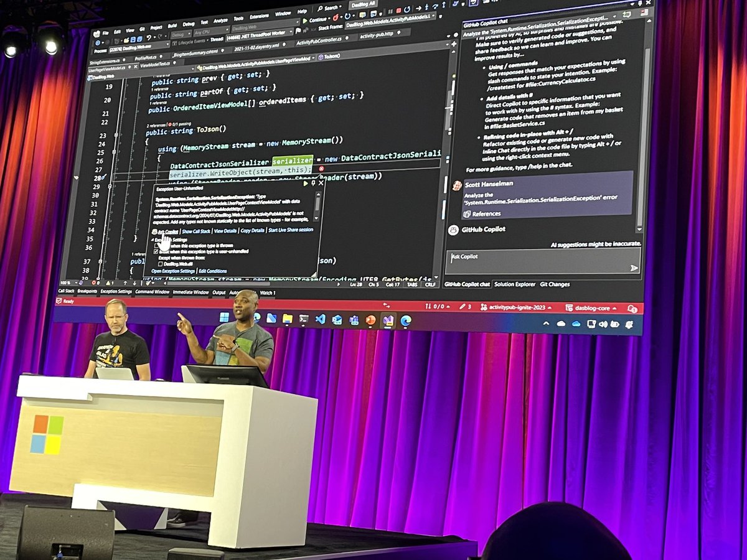Click the Open Exception Settings link
Screen dimensions: 747x560
(x=173, y=271)
